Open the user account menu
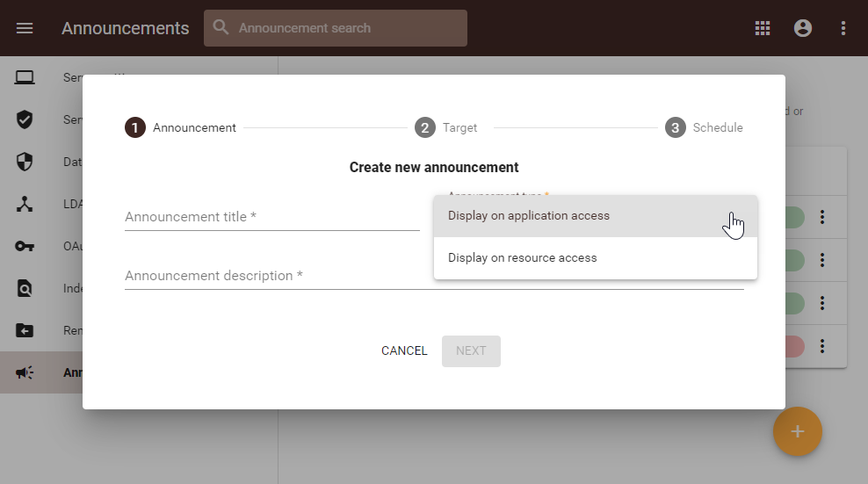The image size is (868, 484). (x=803, y=28)
